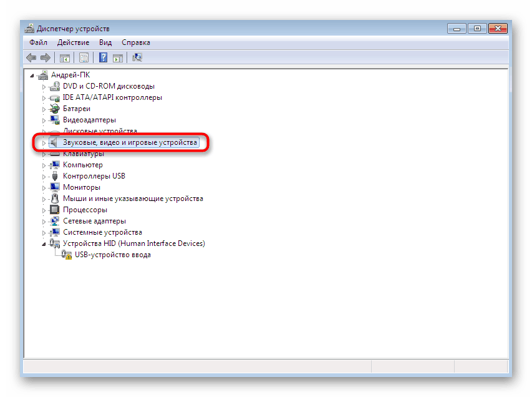Click the speaker icon of Звуковые устройства
Screen dimensions: 532x397
click(x=54, y=142)
